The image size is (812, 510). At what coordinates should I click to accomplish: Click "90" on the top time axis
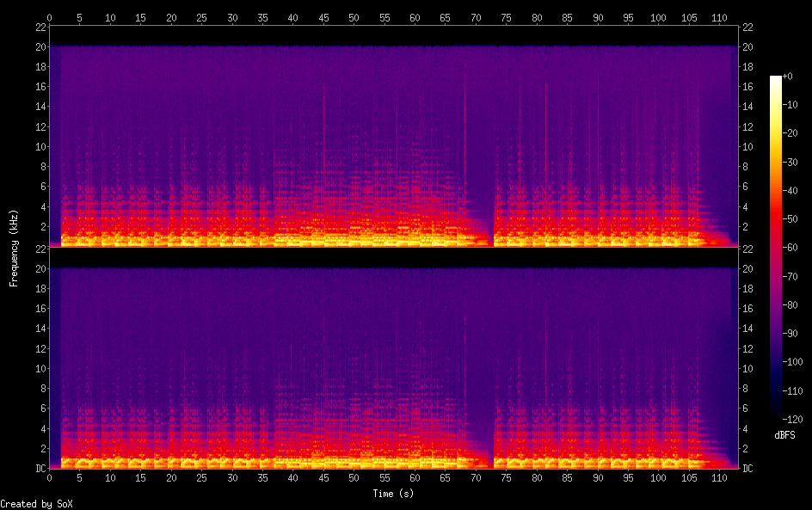point(598,17)
